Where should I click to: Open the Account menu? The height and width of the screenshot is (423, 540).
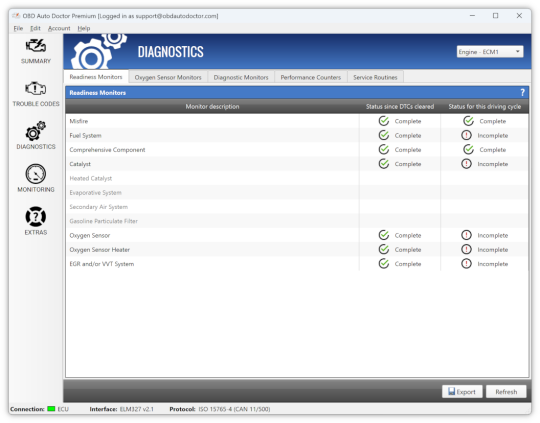click(x=59, y=28)
